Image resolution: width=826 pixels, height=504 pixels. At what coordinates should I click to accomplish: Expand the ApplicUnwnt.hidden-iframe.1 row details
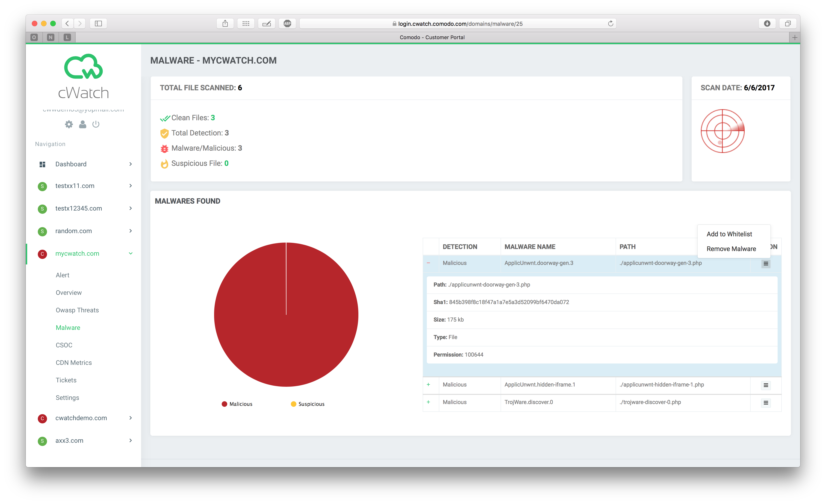pos(428,384)
